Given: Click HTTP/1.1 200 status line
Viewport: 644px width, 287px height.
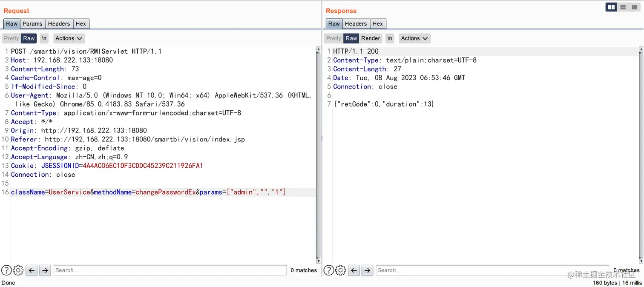Looking at the screenshot, I should pyautogui.click(x=356, y=51).
